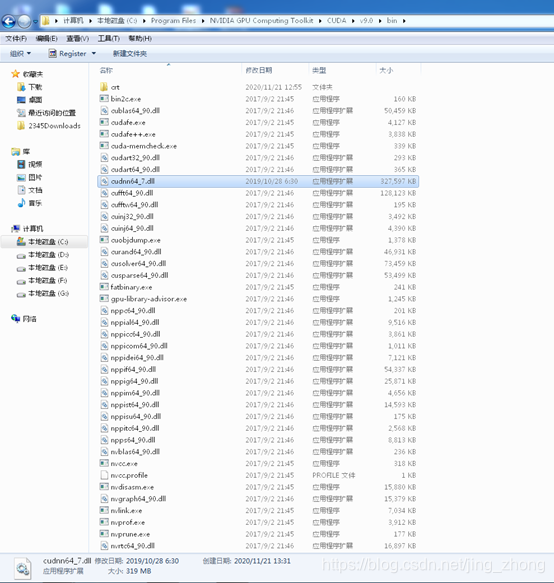Click the Network icon in sidebar

pyautogui.click(x=15, y=319)
